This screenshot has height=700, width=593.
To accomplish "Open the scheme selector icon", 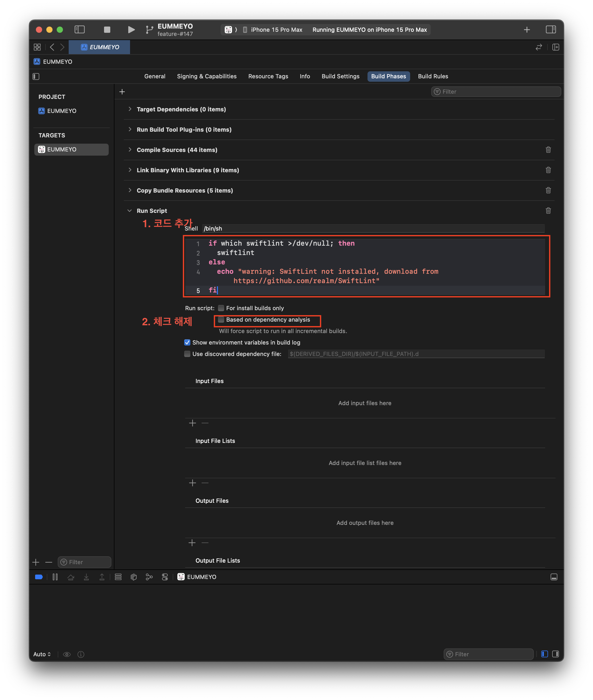I will point(228,30).
